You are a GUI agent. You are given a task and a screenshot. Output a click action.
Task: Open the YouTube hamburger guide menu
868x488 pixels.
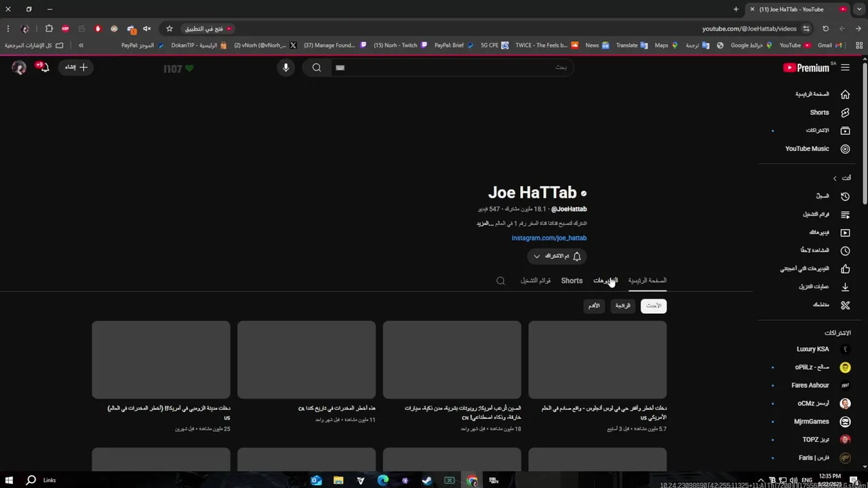pyautogui.click(x=845, y=67)
